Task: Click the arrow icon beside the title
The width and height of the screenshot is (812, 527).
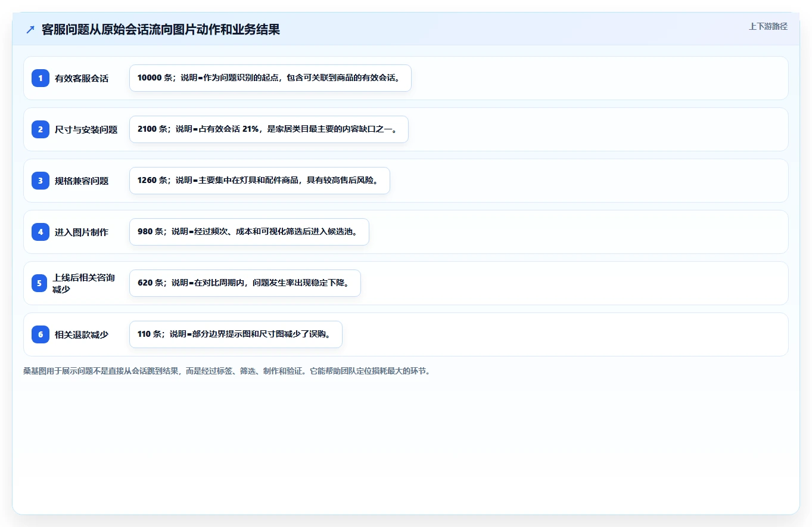Action: [30, 30]
